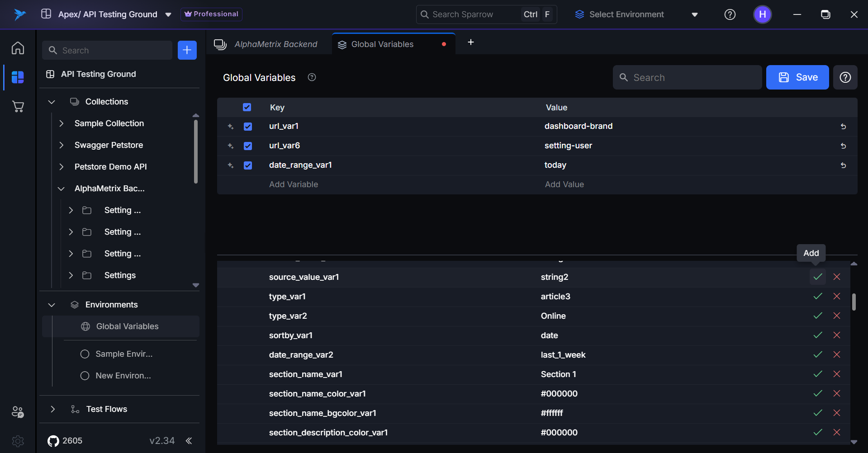Open the marketplace cart icon in sidebar
Viewport: 868px width, 453px height.
18,107
